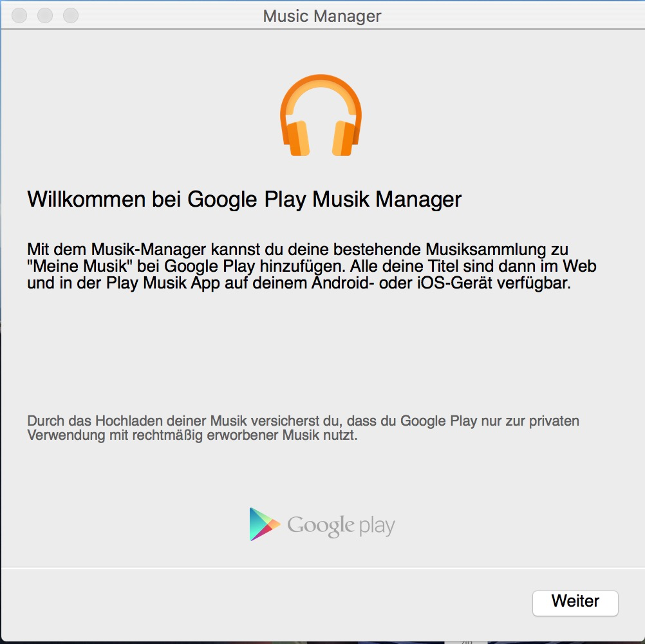Click the colorful Google Play triangle logo
Screen dimensions: 645x644
(265, 524)
